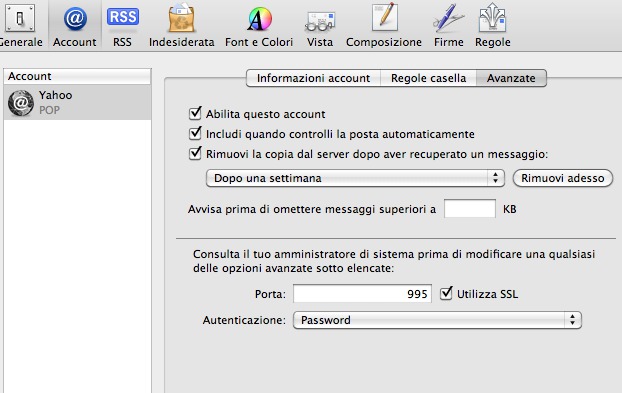Screen dimensions: 622x393
Task: Click the Yahoo account name text
Action: (56, 95)
